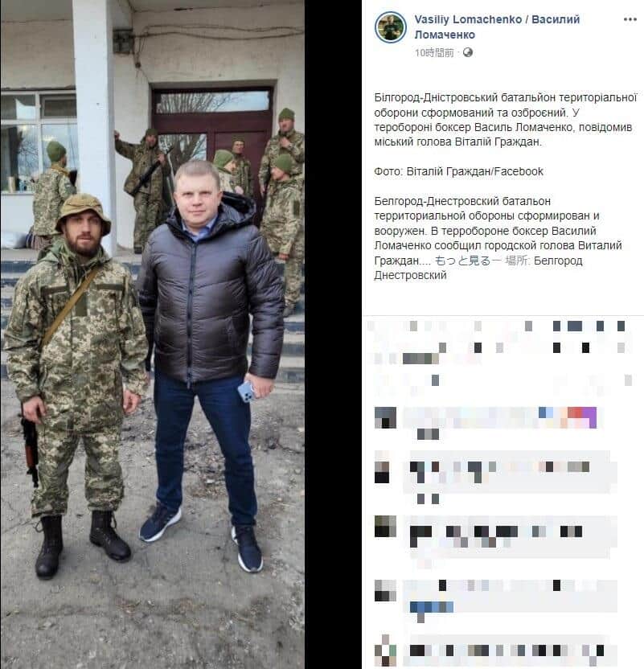
Task: Click the blurred reply link under second comment
Action: 428,499
